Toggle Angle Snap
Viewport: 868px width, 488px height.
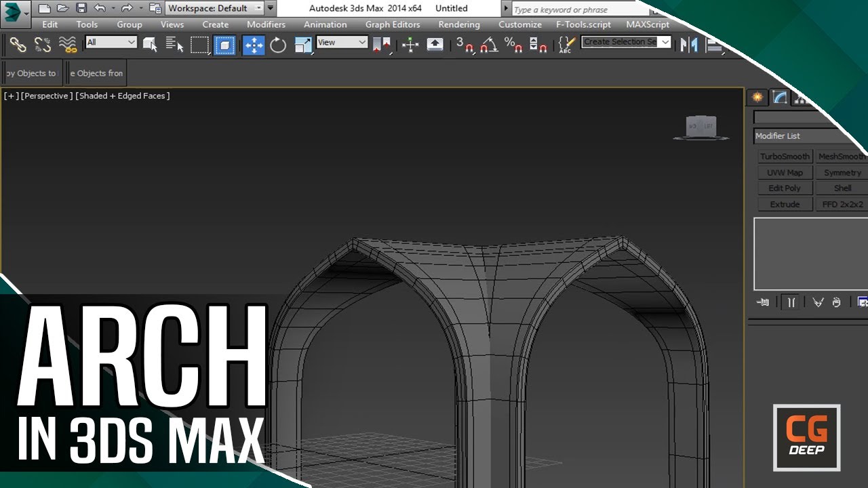(x=488, y=45)
